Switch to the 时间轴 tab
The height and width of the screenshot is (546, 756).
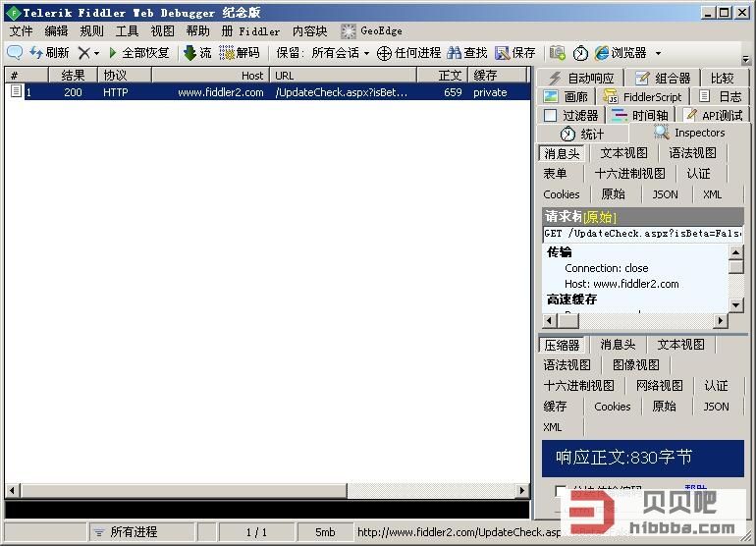click(640, 115)
